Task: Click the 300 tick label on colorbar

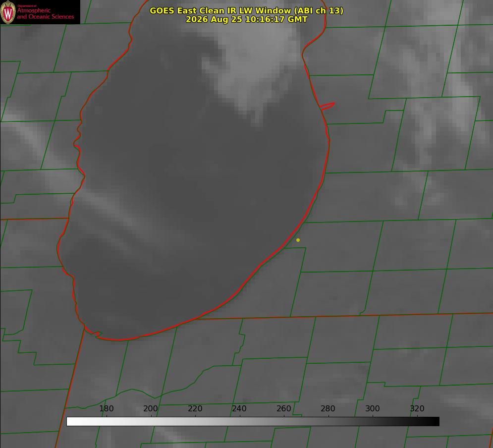Action: (373, 408)
